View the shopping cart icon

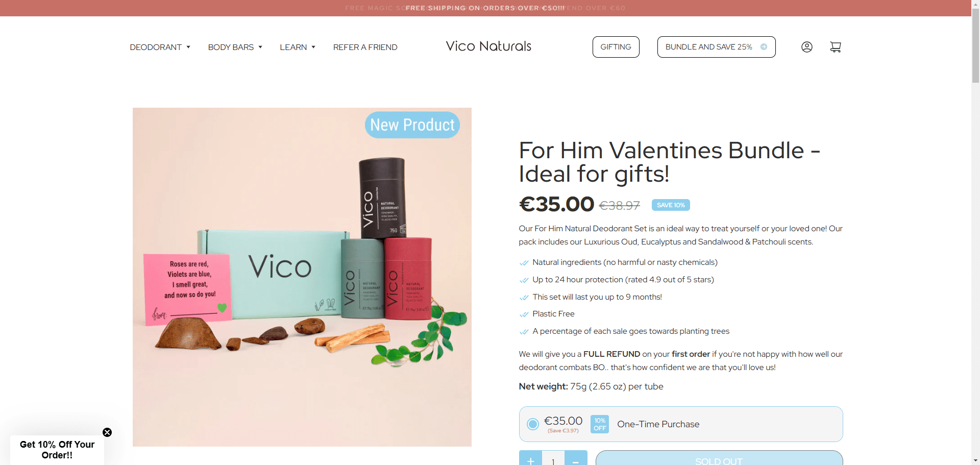[836, 46]
